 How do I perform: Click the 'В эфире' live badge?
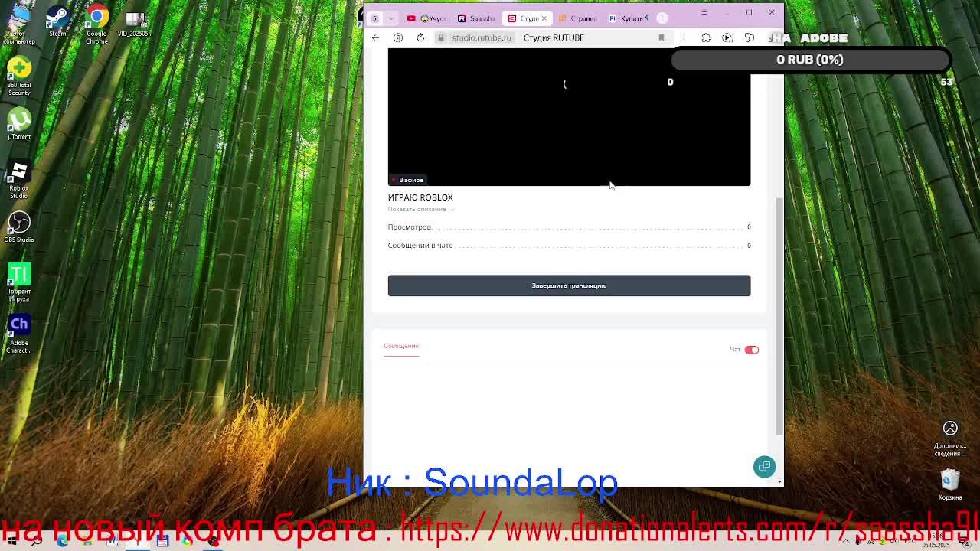coord(407,180)
